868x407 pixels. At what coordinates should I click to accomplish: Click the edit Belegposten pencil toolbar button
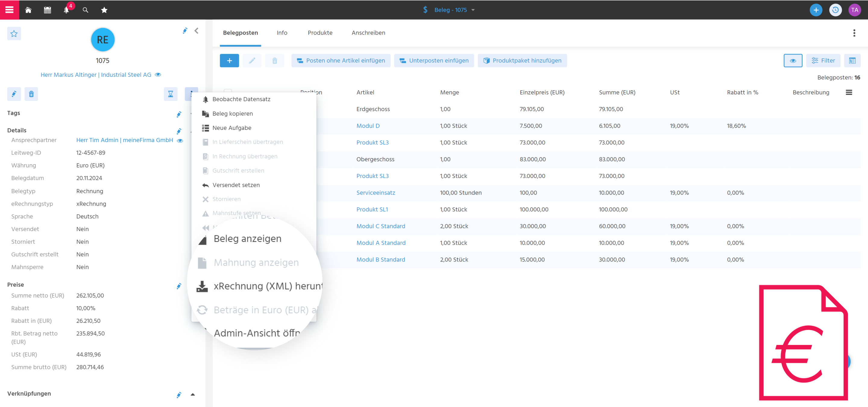pyautogui.click(x=252, y=61)
